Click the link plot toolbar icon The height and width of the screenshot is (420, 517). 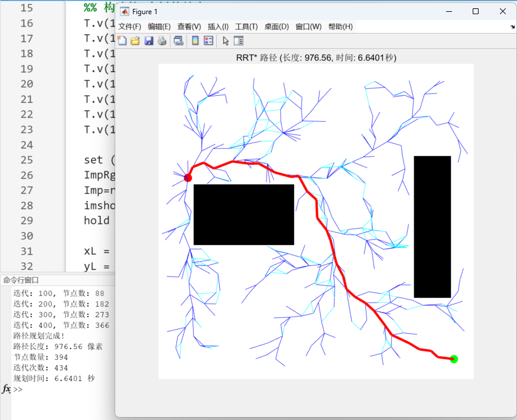[x=179, y=41]
